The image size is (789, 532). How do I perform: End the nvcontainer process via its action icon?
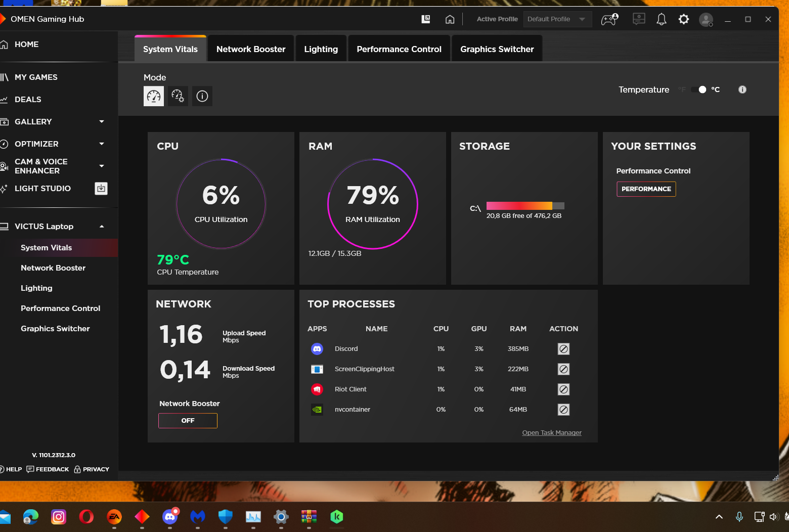point(563,410)
